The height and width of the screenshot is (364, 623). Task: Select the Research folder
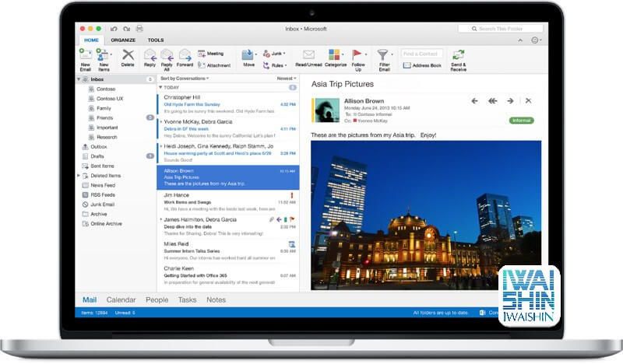(x=107, y=137)
